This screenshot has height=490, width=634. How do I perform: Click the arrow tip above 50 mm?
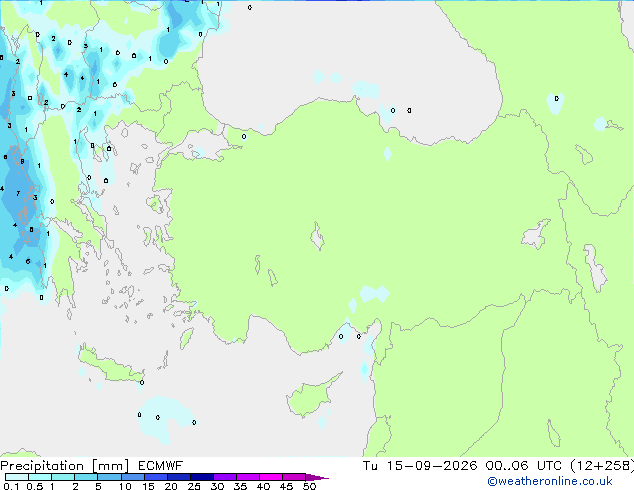click(317, 477)
